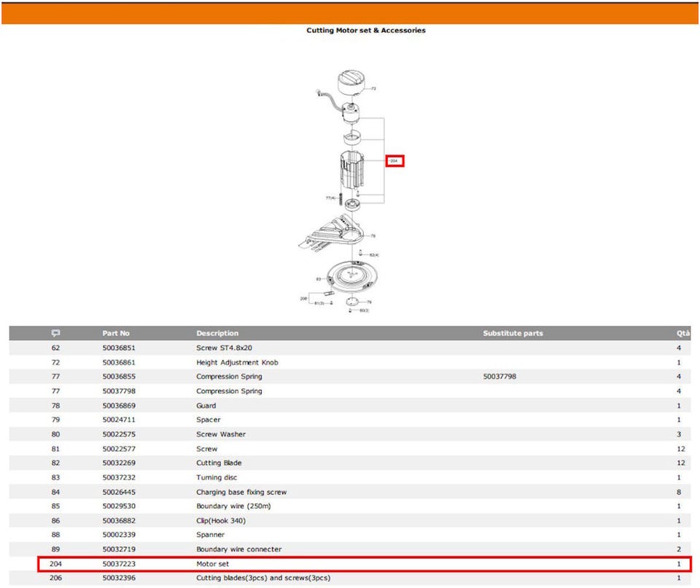Click the "Motor set" description

[212, 564]
